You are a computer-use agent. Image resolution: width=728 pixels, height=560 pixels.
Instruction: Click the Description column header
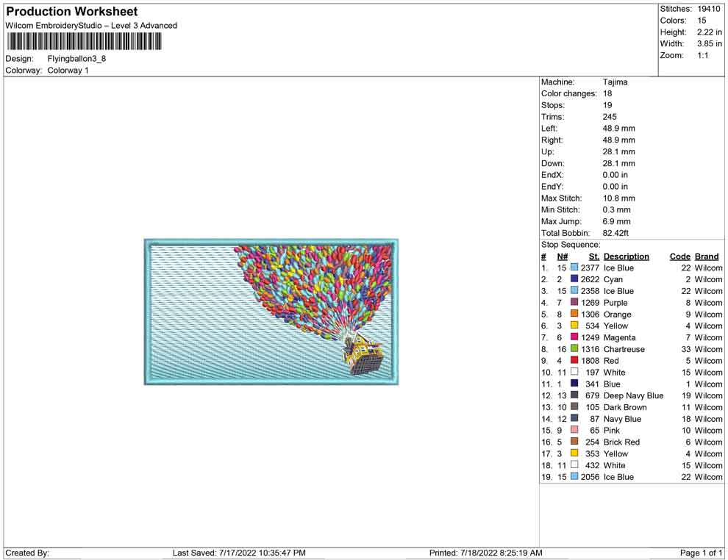tap(626, 256)
